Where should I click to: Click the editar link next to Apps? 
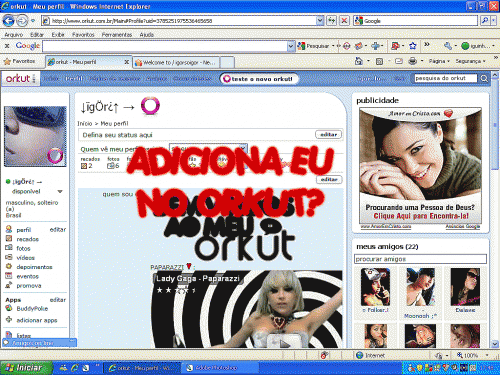pyautogui.click(x=58, y=300)
